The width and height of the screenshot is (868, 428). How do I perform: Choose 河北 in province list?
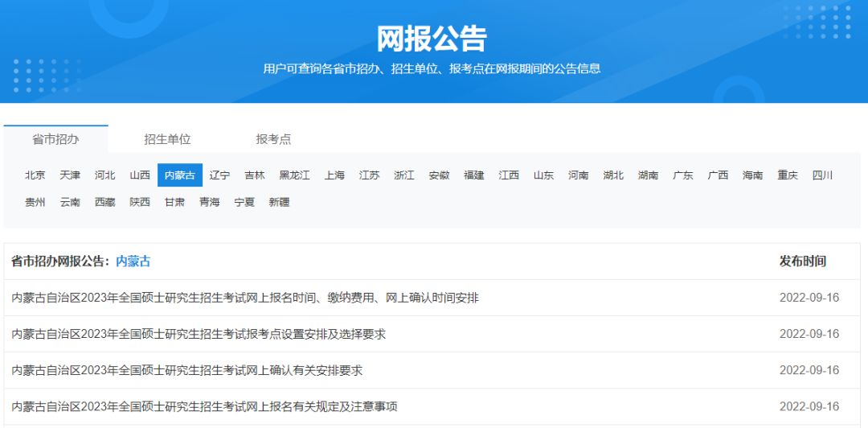point(104,175)
